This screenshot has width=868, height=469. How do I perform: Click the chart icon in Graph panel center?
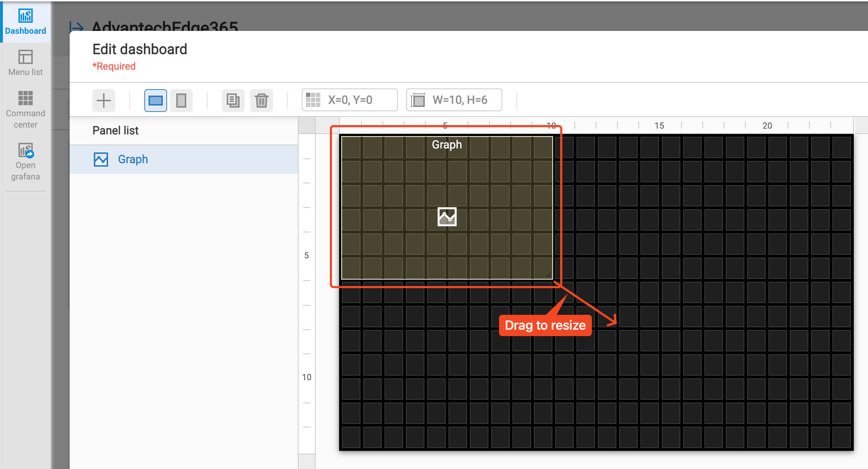tap(447, 217)
